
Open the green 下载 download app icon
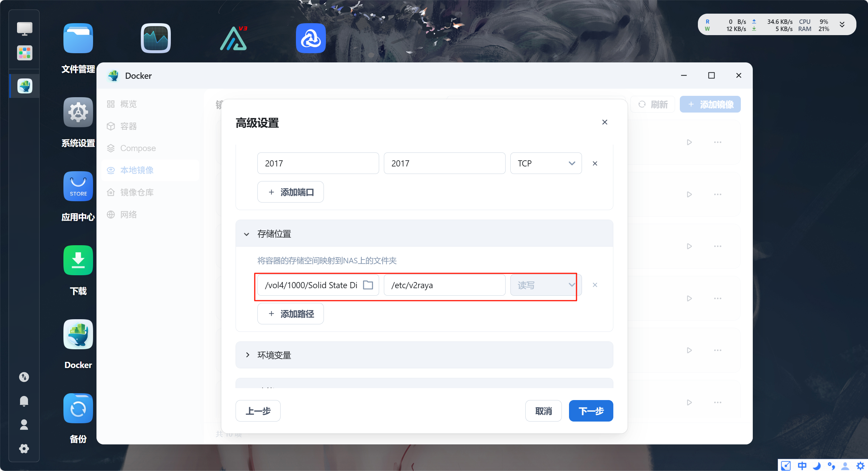pyautogui.click(x=78, y=261)
